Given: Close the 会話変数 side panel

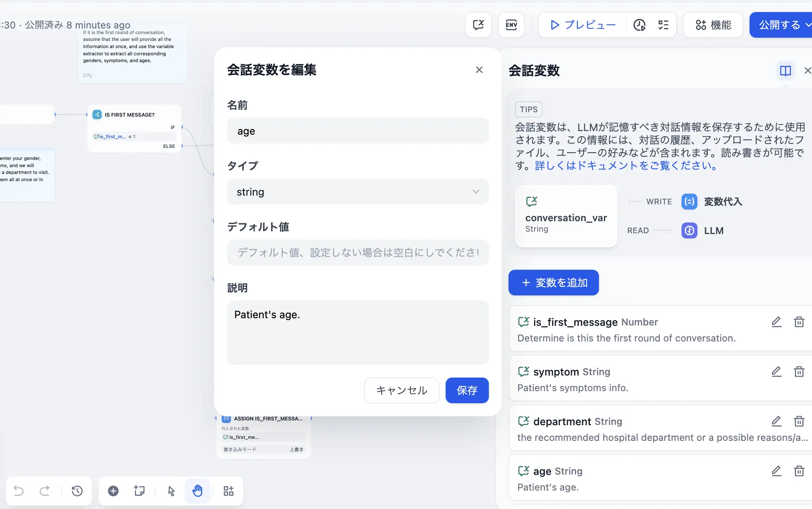Looking at the screenshot, I should pos(808,71).
